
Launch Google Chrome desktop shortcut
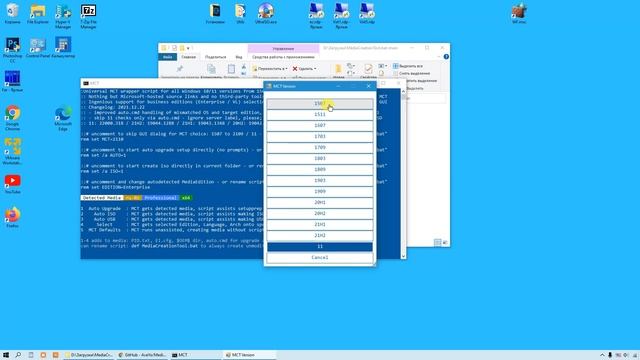pyautogui.click(x=12, y=118)
